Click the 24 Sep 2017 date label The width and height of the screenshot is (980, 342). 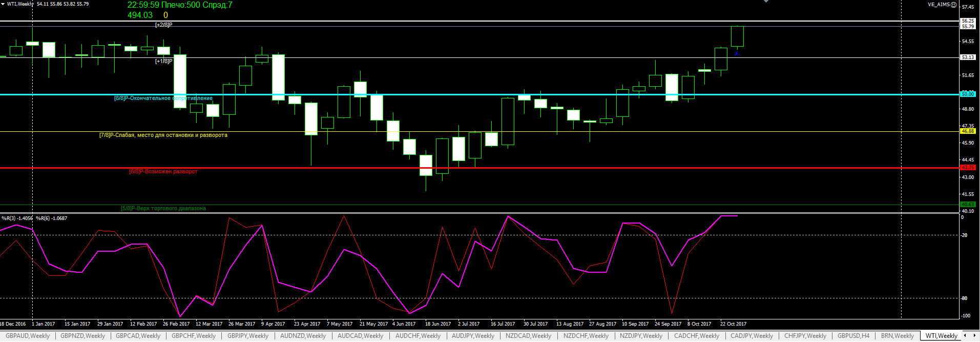coord(668,324)
